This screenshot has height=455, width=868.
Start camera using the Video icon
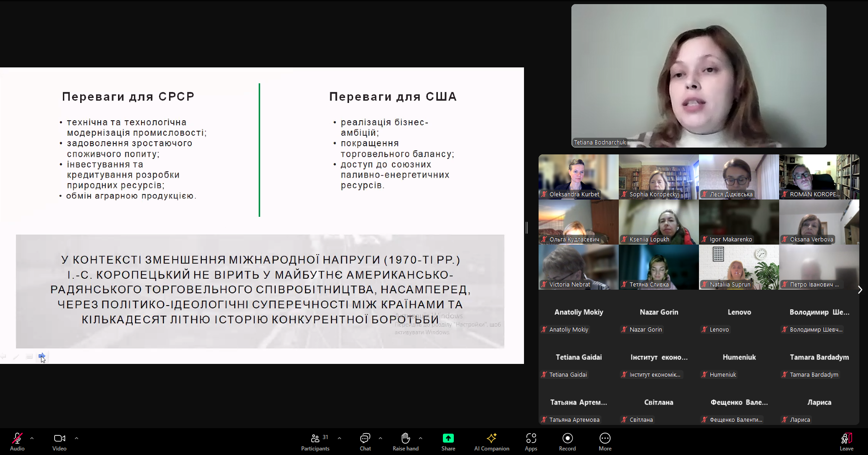(59, 438)
